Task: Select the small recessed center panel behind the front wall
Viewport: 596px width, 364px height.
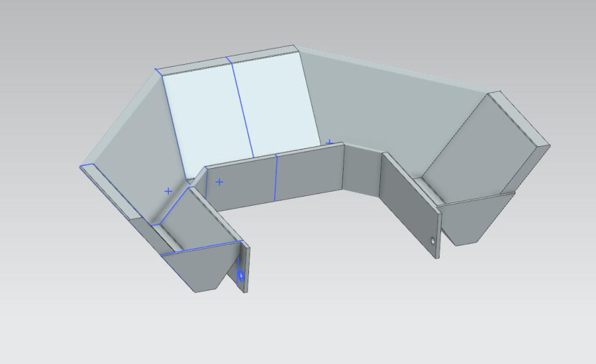Action: coord(362,169)
